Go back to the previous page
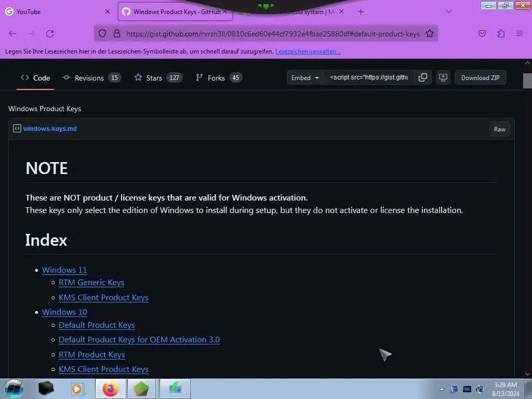This screenshot has width=532, height=399. point(12,33)
